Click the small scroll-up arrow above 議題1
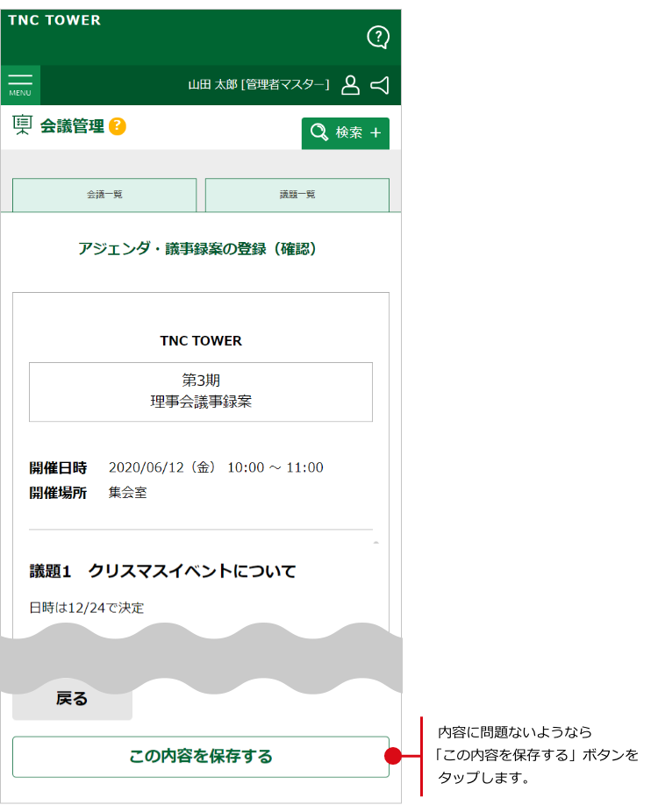 click(x=375, y=544)
